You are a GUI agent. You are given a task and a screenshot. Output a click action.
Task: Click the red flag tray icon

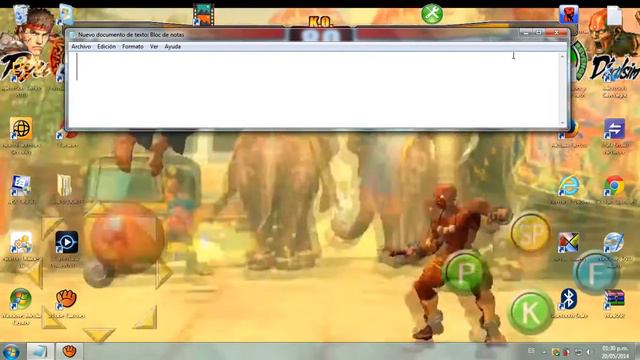coord(567,352)
